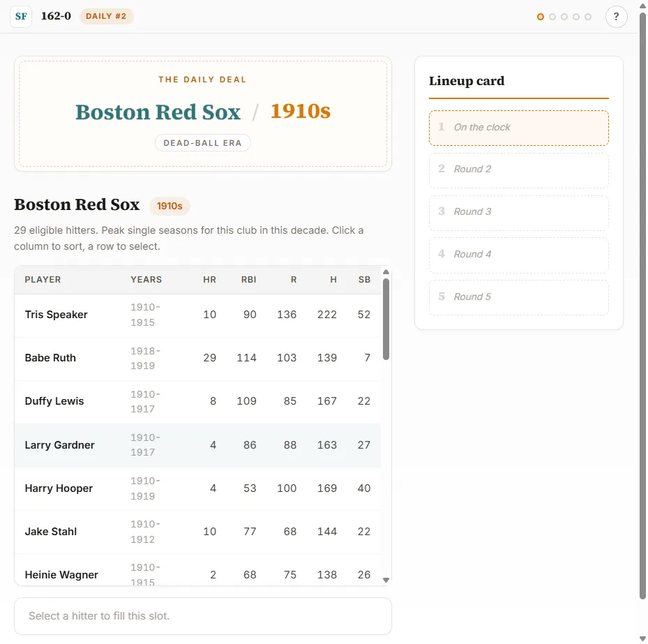Click Heinie Wagner's 26 stolen bases value
Screen dimensions: 648x644
point(364,574)
